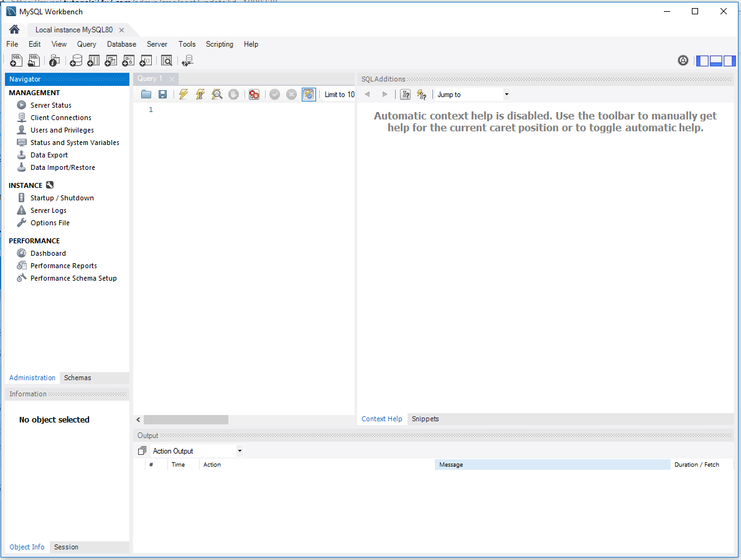The height and width of the screenshot is (560, 741).
Task: Toggle stop-on-error execution icon
Action: tap(254, 95)
